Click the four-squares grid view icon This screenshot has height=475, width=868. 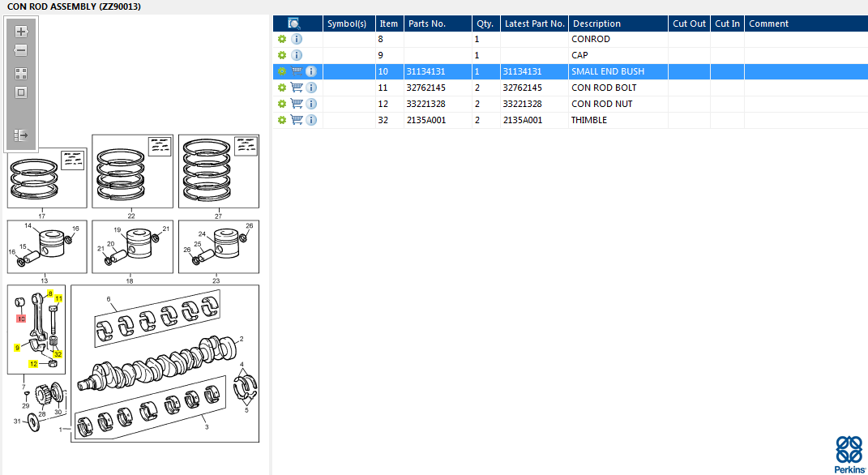pyautogui.click(x=21, y=74)
